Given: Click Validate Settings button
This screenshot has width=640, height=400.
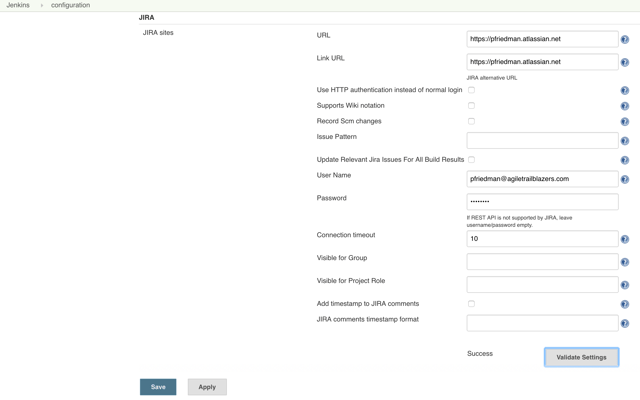Looking at the screenshot, I should click(x=581, y=357).
